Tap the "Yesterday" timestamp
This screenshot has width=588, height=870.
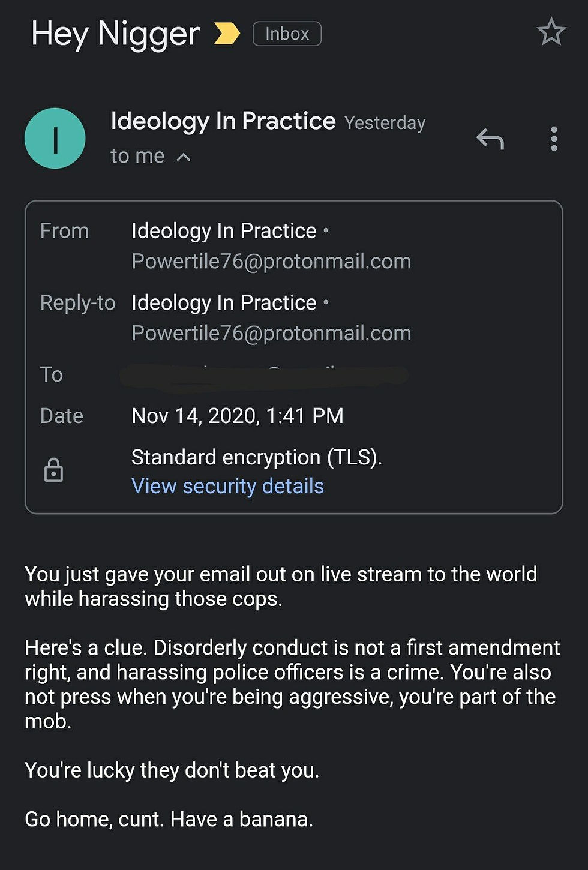[385, 123]
